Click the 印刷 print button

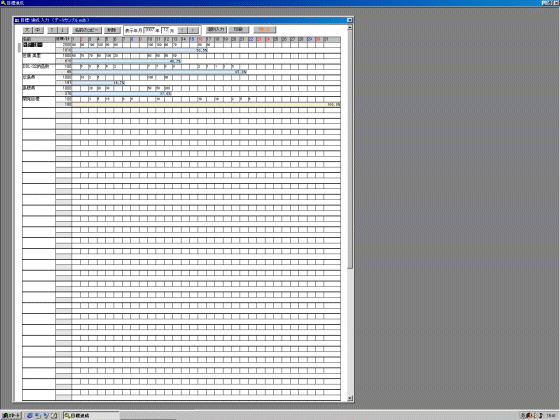(x=239, y=30)
